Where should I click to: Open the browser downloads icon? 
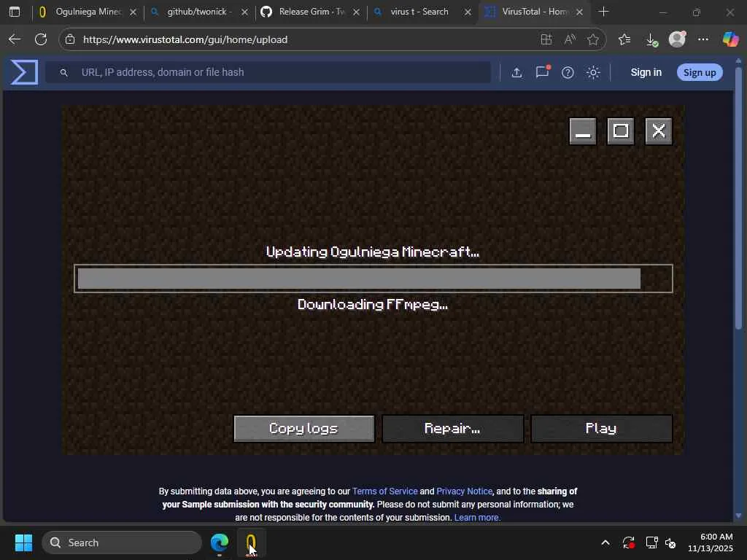click(x=651, y=40)
